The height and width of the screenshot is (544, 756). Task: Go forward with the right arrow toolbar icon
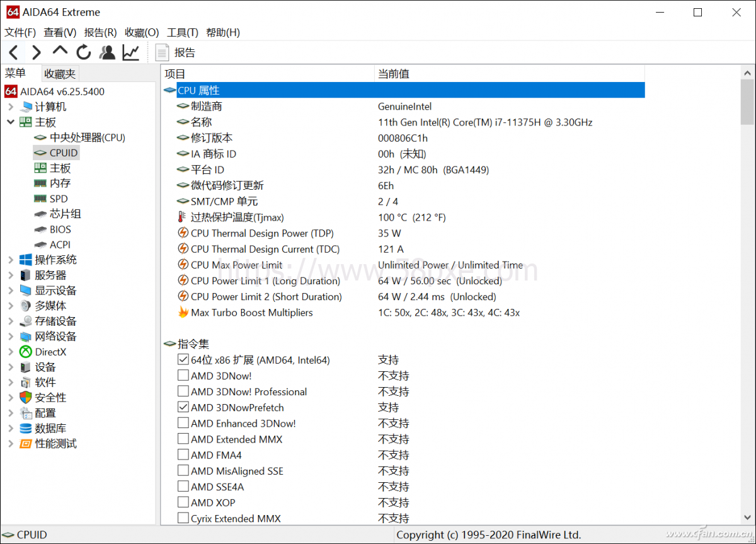[37, 52]
